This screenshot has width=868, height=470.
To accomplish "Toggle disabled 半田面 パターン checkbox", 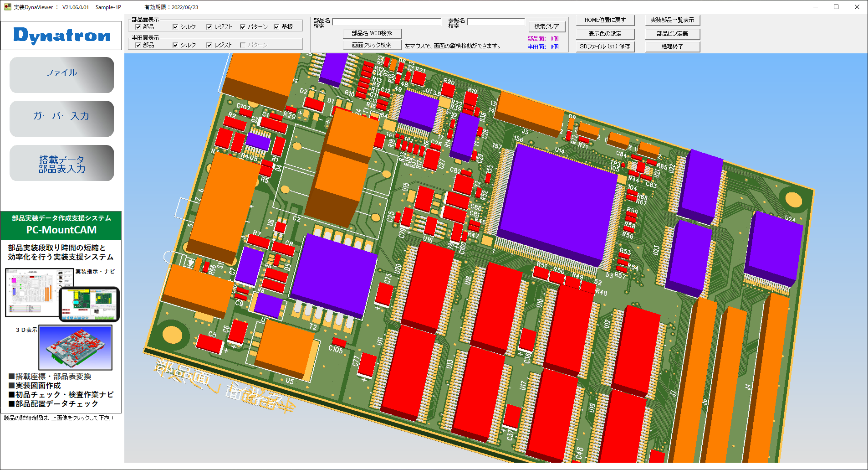I will (x=243, y=45).
